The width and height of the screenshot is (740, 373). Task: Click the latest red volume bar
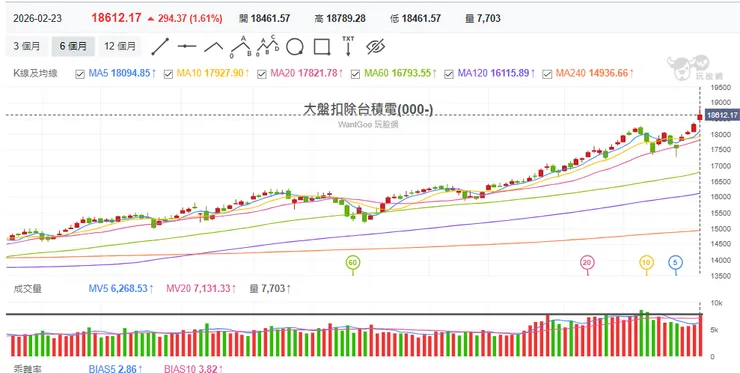(x=700, y=336)
